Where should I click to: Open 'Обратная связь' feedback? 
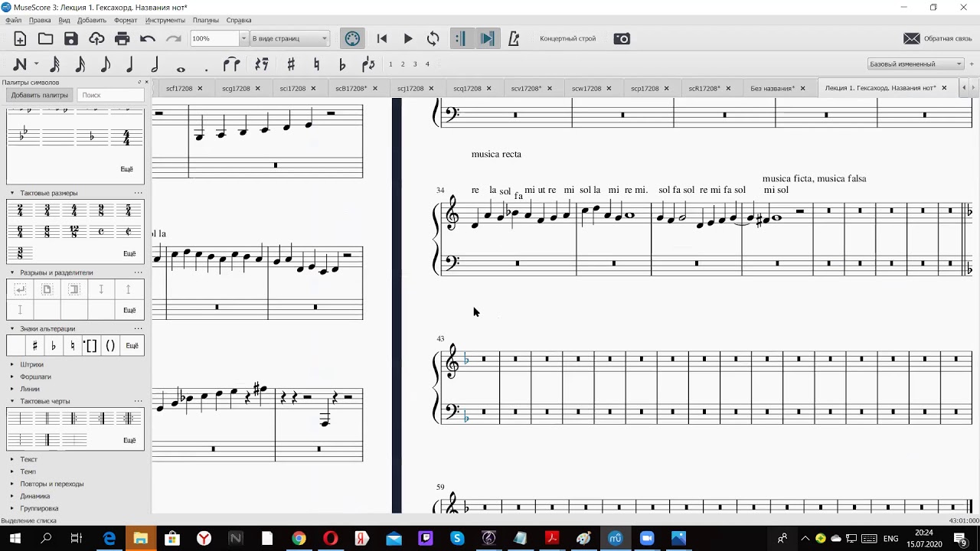[938, 38]
